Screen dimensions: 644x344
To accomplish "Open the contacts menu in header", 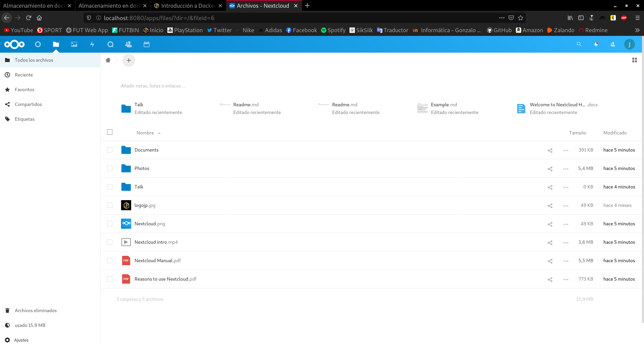I will 613,44.
